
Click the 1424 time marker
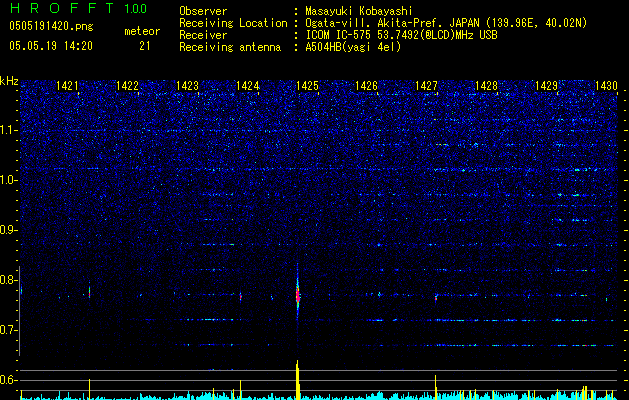tap(248, 85)
